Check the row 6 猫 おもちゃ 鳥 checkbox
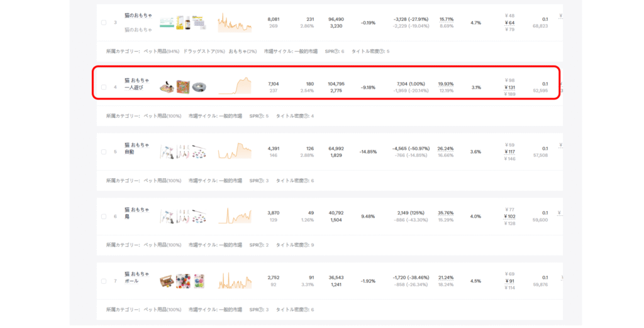Screen dimensions: 644x328 tap(104, 217)
